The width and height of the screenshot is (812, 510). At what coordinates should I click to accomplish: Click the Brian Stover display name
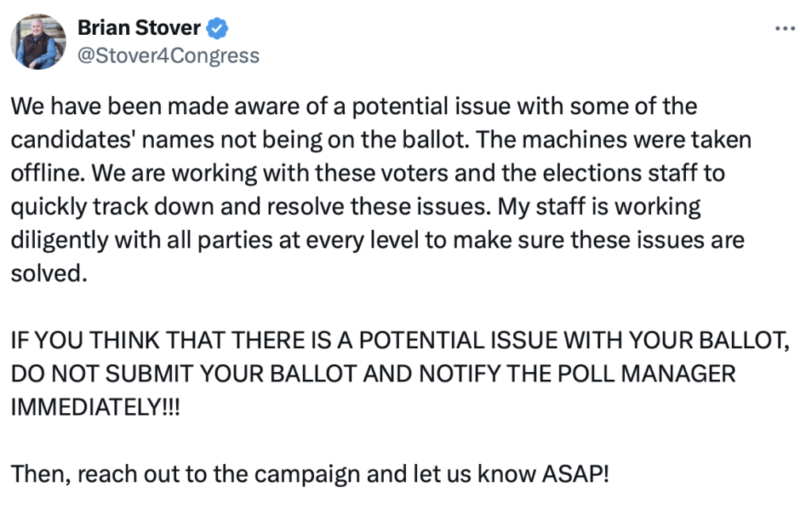tap(138, 29)
